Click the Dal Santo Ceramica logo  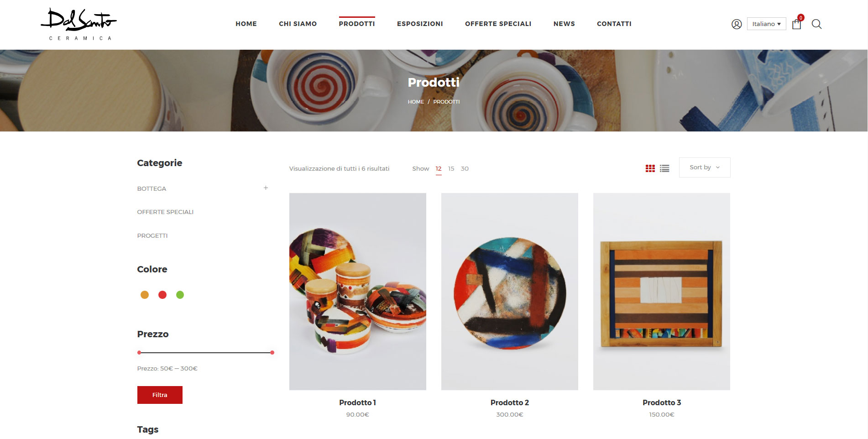79,24
